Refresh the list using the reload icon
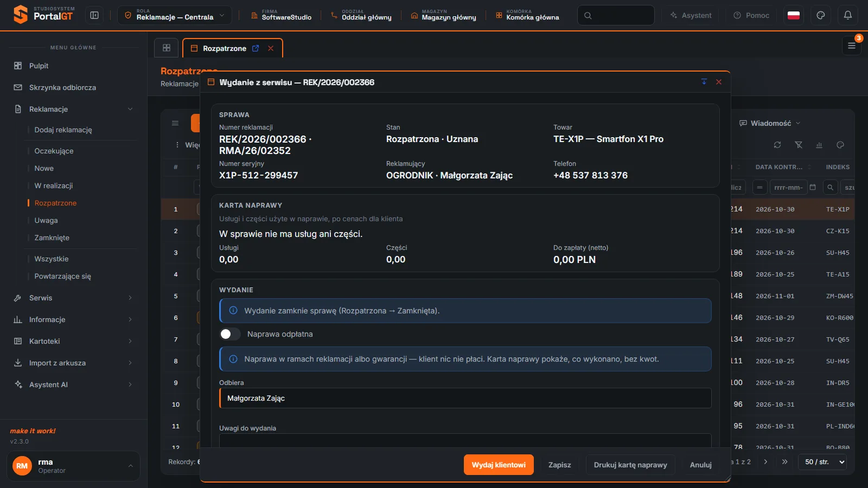 777,145
